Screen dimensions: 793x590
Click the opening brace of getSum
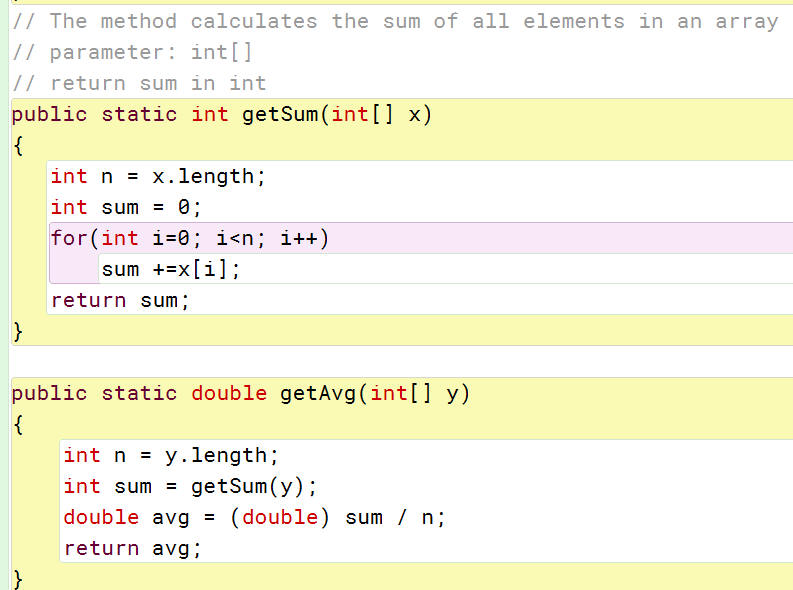(x=18, y=146)
